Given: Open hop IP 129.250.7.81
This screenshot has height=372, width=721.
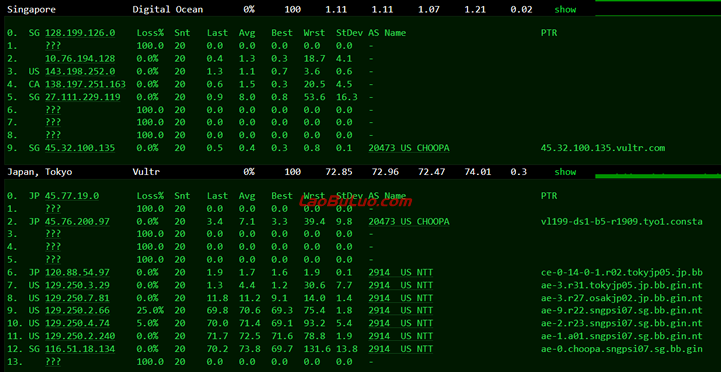Looking at the screenshot, I should point(77,298).
